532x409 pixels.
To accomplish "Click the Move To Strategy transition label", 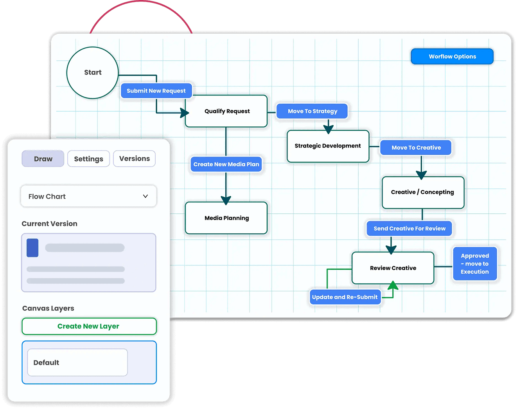I will 312,111.
